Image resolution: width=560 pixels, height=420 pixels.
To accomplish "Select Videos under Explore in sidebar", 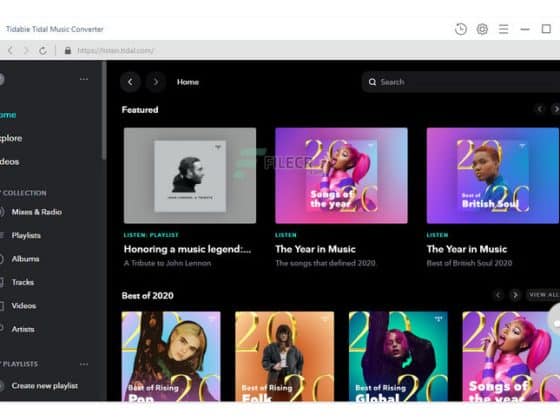I will [10, 162].
